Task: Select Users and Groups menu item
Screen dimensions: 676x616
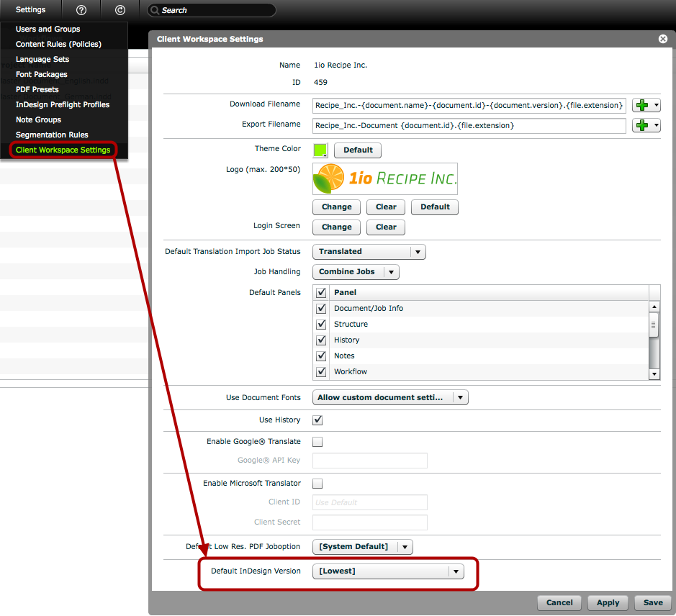Action: (x=48, y=29)
